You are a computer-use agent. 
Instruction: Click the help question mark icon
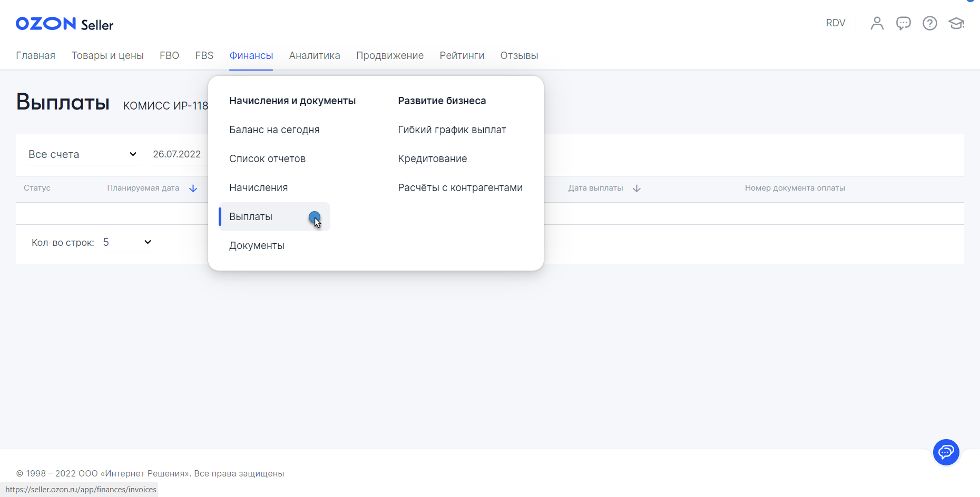929,23
